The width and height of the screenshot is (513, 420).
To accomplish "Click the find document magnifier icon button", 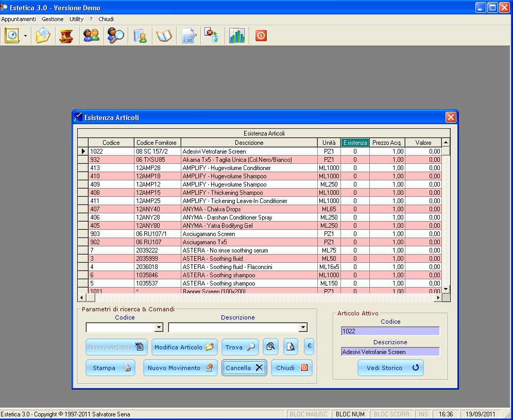I will pyautogui.click(x=270, y=347).
